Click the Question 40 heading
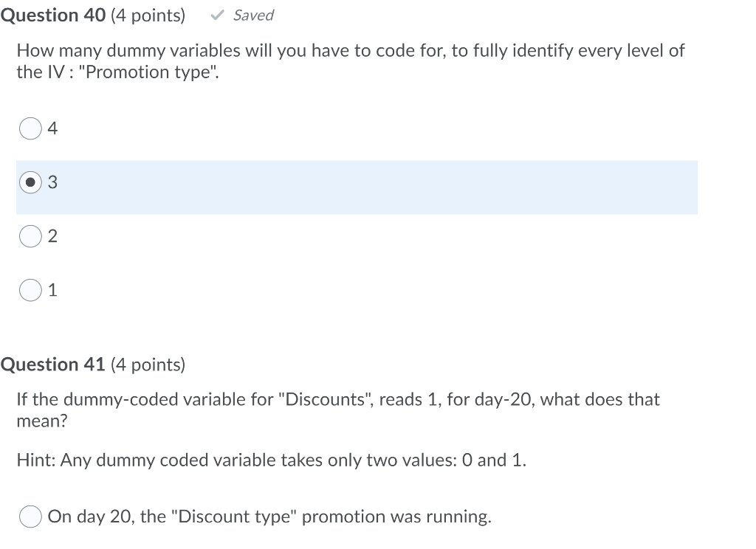756x549 pixels. pyautogui.click(x=54, y=15)
